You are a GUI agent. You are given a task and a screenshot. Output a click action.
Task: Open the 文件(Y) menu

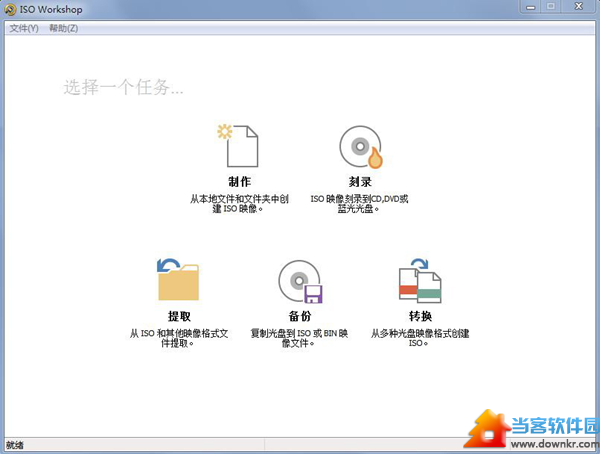coord(24,28)
